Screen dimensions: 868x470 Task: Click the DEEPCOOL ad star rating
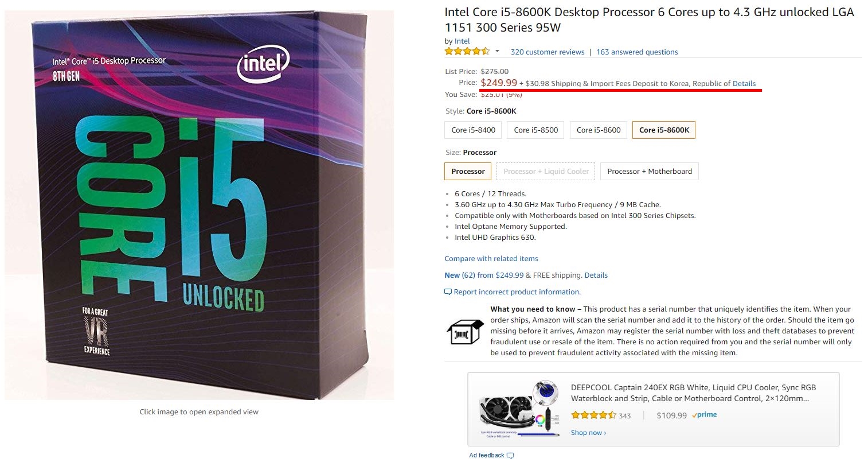[x=593, y=415]
